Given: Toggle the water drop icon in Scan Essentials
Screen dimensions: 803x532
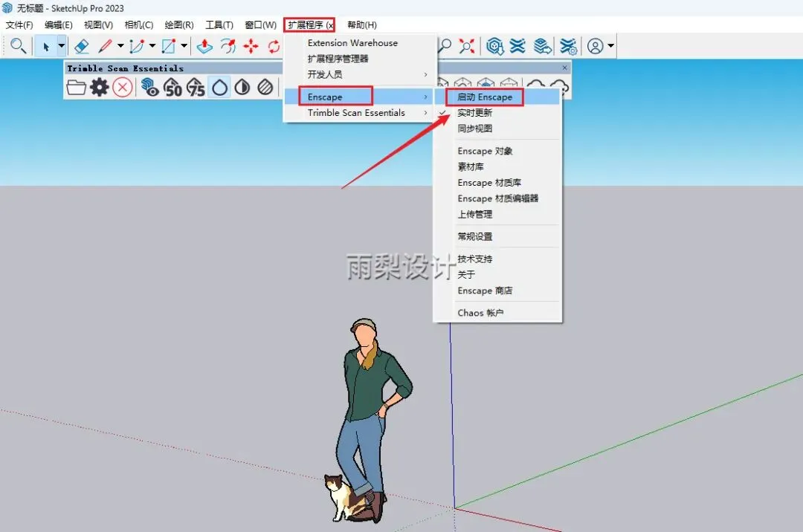Looking at the screenshot, I should (219, 88).
